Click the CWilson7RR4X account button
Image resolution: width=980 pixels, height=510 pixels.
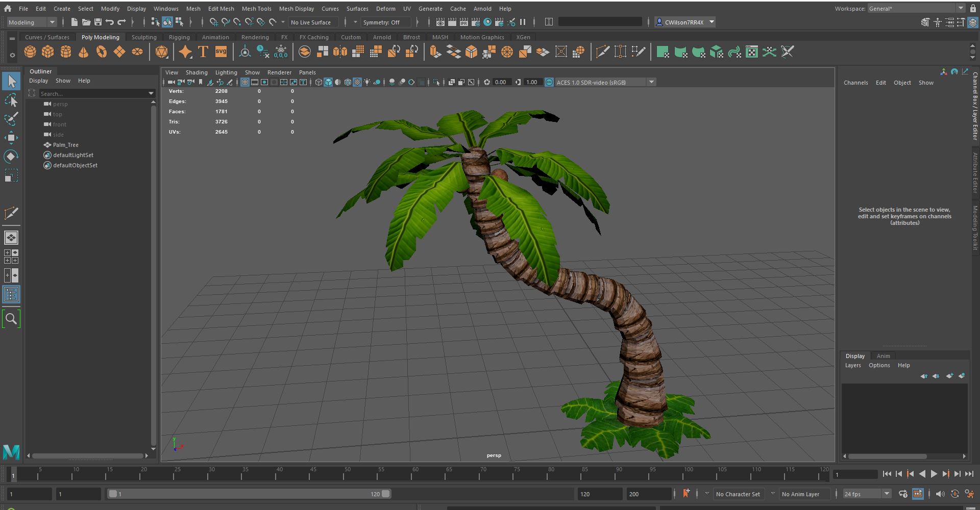684,22
